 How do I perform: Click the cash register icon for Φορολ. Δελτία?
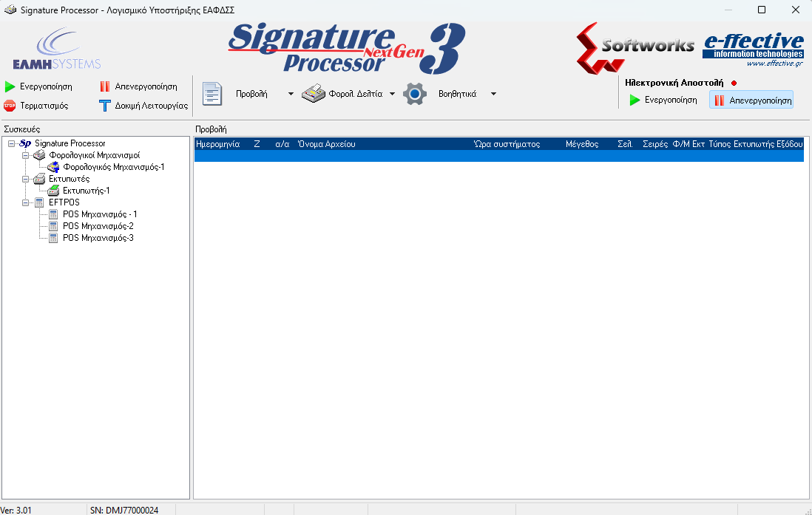pos(314,95)
